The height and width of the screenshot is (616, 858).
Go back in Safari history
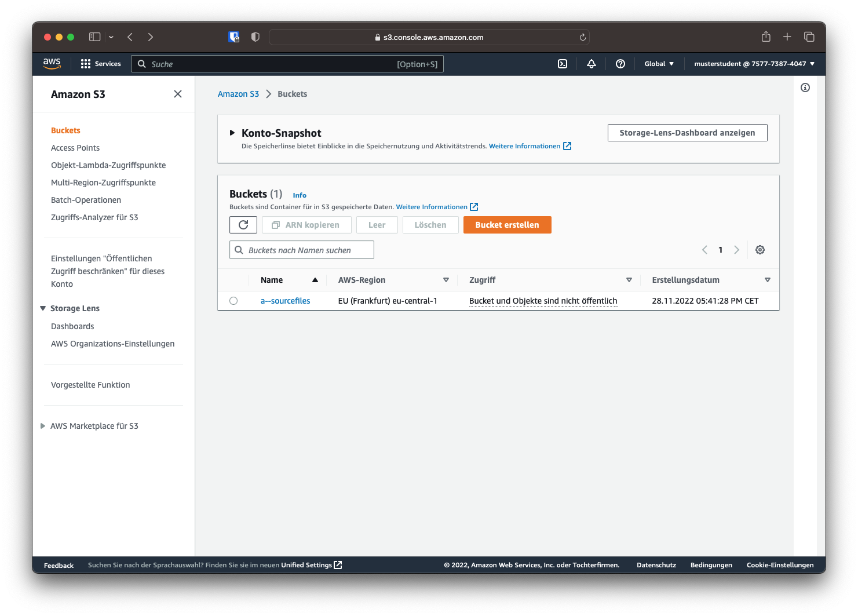130,37
